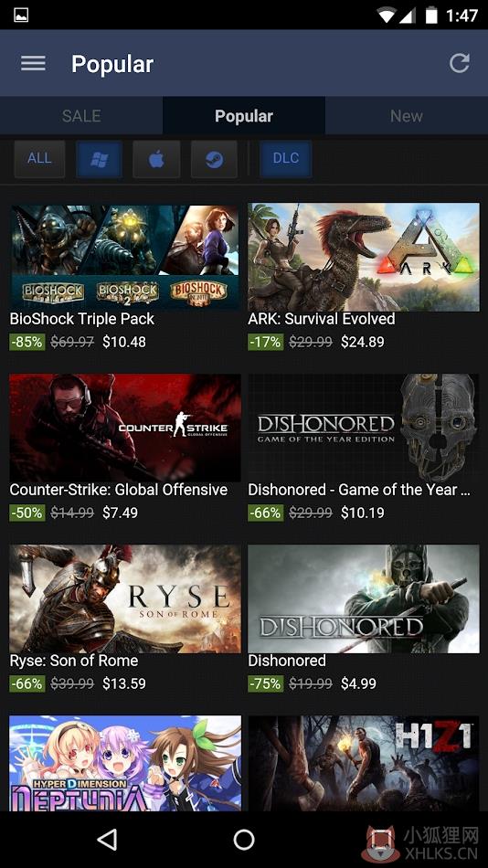Toggle the DLC filter button
This screenshot has height=868, width=488.
[286, 159]
